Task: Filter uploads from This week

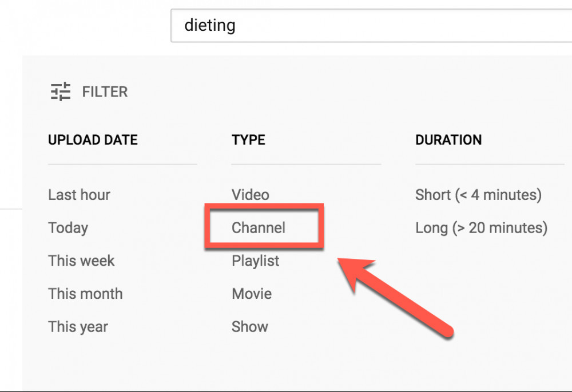Action: coord(81,261)
